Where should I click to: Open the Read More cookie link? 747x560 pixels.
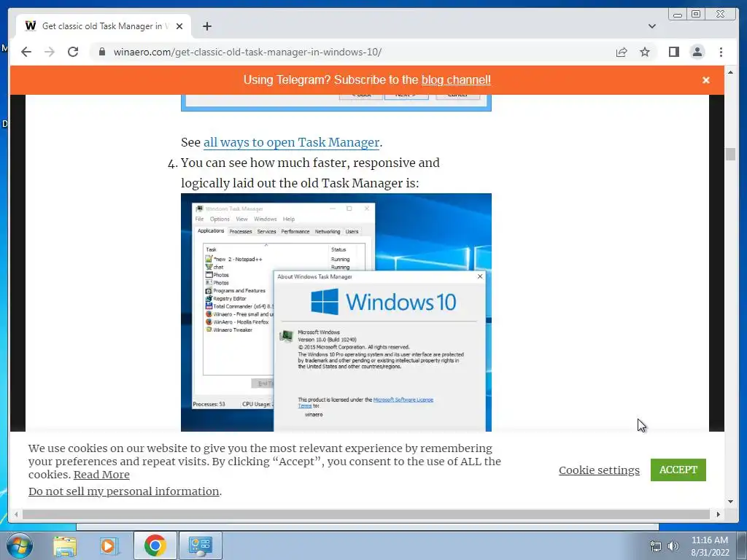click(x=101, y=474)
